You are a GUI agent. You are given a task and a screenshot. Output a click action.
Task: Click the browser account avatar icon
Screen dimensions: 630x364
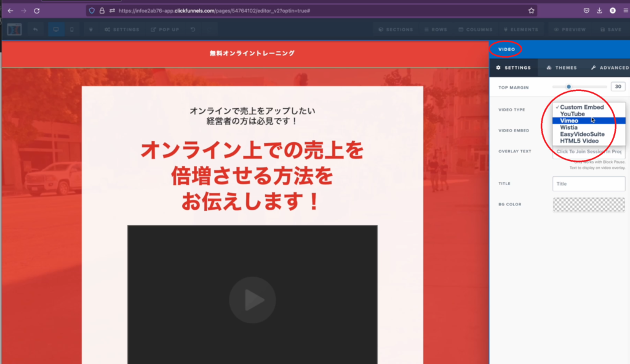coord(612,11)
